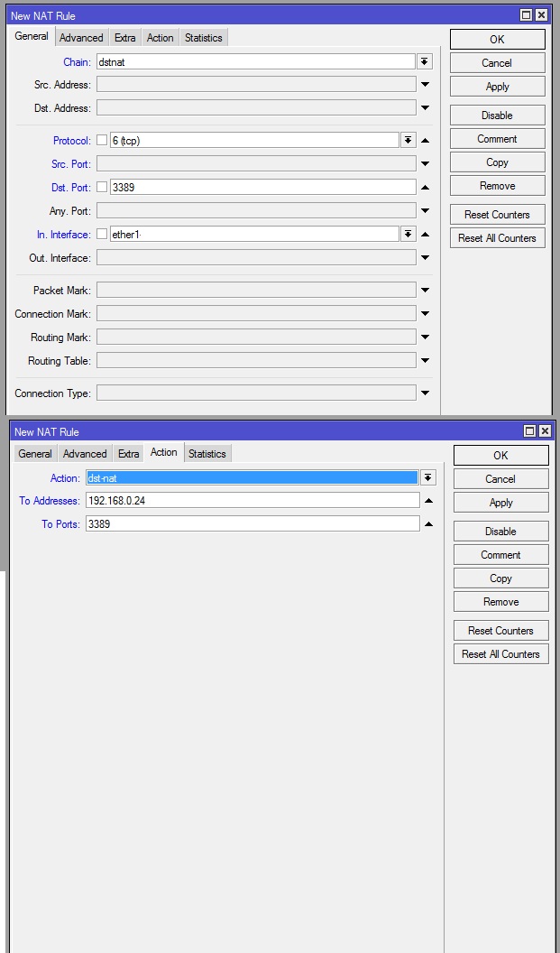Expand the Any. Port field
The height and width of the screenshot is (953, 560).
tap(425, 211)
